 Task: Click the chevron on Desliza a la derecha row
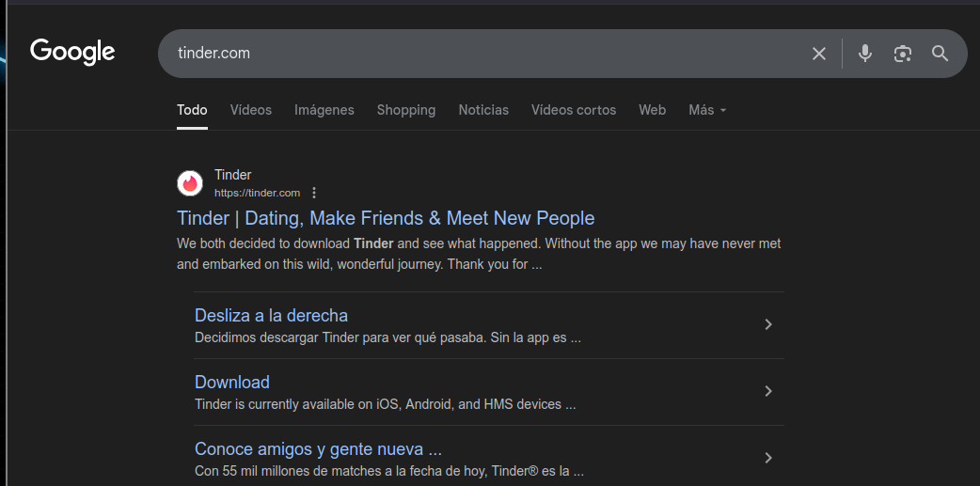point(768,324)
